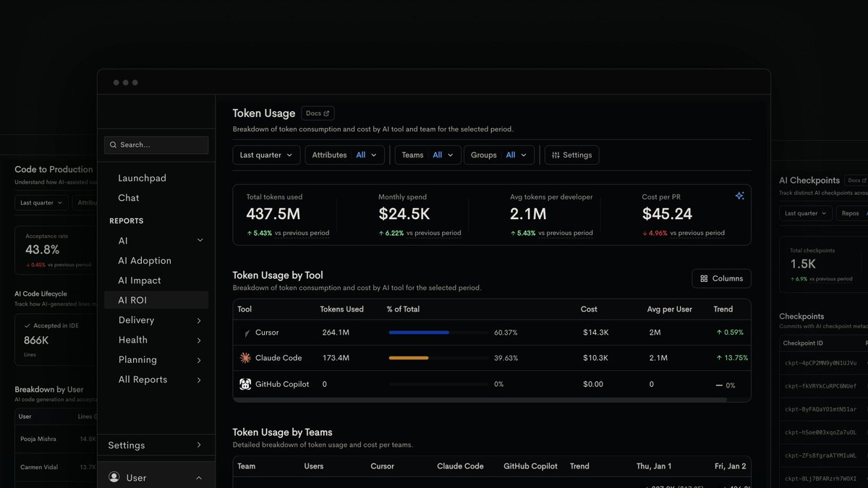Toggle the User menu chevron
The image size is (868, 488).
pyautogui.click(x=199, y=478)
